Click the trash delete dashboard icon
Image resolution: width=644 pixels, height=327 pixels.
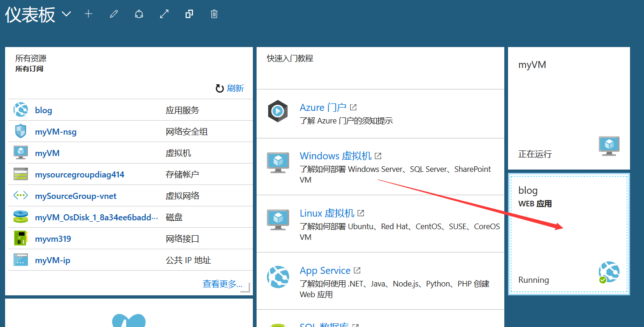click(214, 14)
